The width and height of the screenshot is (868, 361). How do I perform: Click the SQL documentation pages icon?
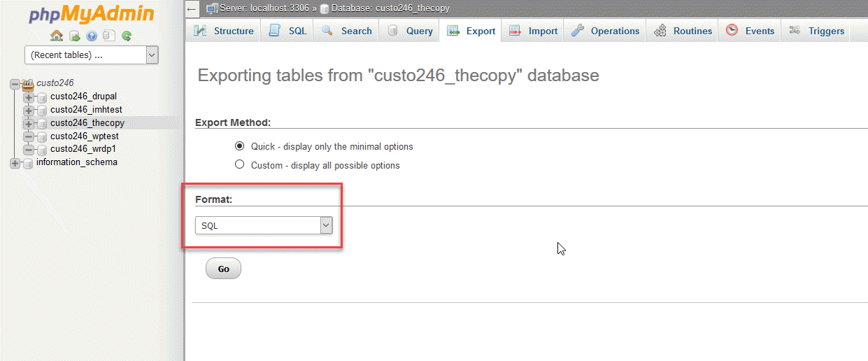(x=108, y=36)
